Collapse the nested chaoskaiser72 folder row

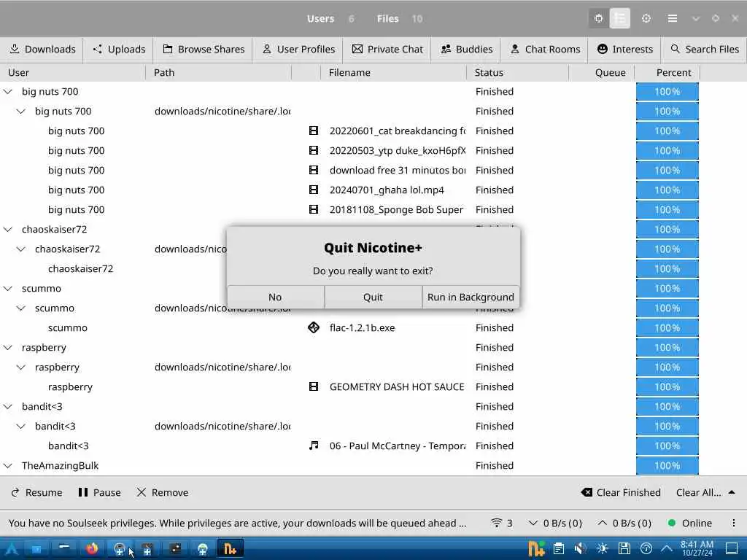(x=21, y=249)
